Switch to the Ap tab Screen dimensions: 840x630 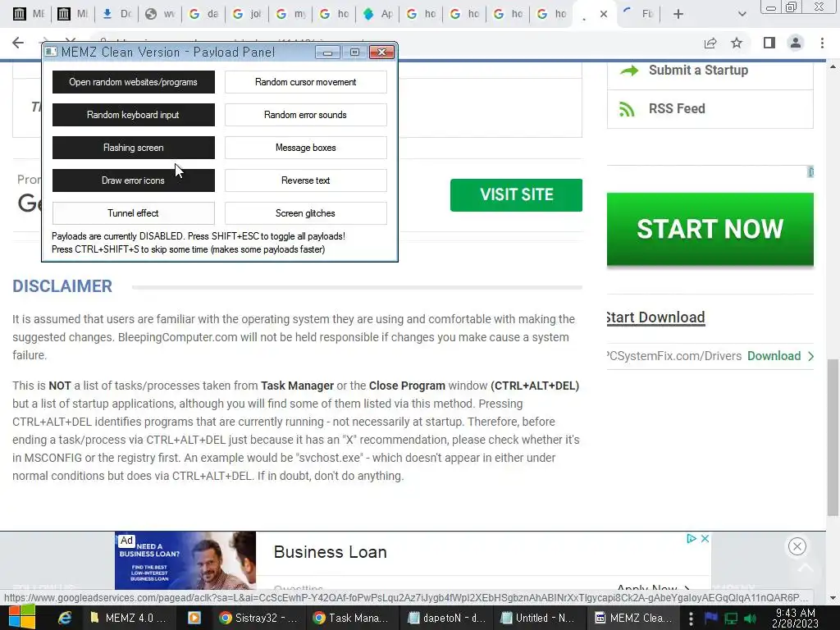(x=377, y=14)
